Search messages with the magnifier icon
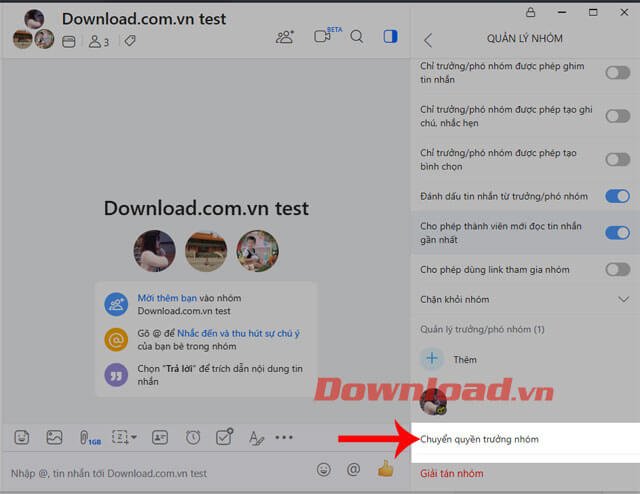The height and width of the screenshot is (494, 640). pos(356,37)
